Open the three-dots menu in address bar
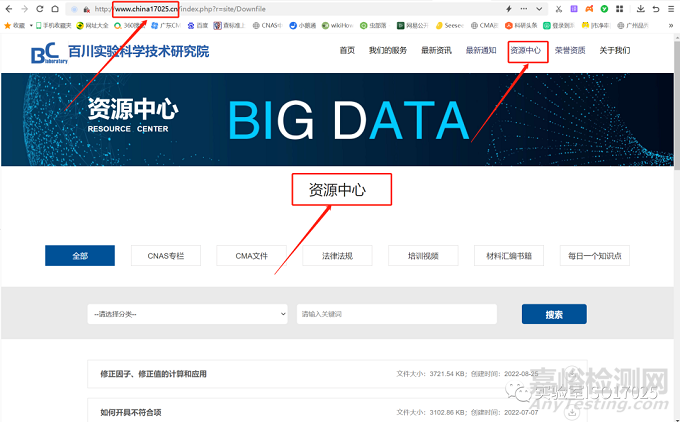The width and height of the screenshot is (680, 422). tap(524, 9)
